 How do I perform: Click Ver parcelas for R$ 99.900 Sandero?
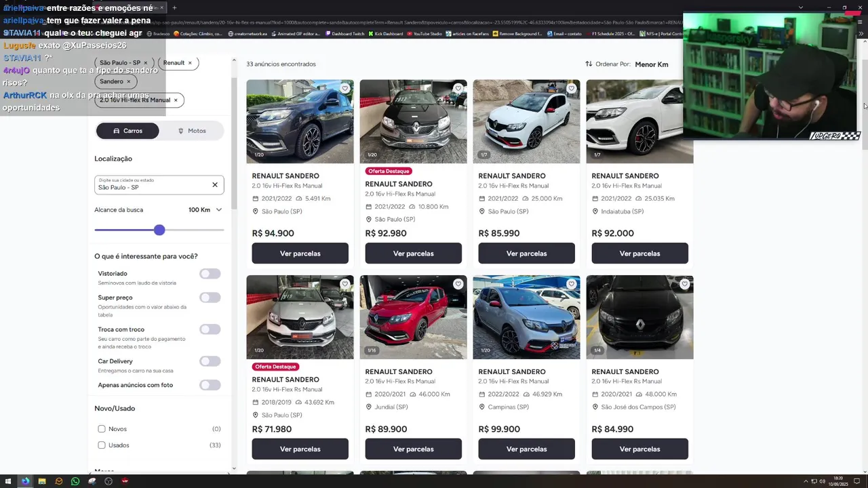tap(526, 449)
